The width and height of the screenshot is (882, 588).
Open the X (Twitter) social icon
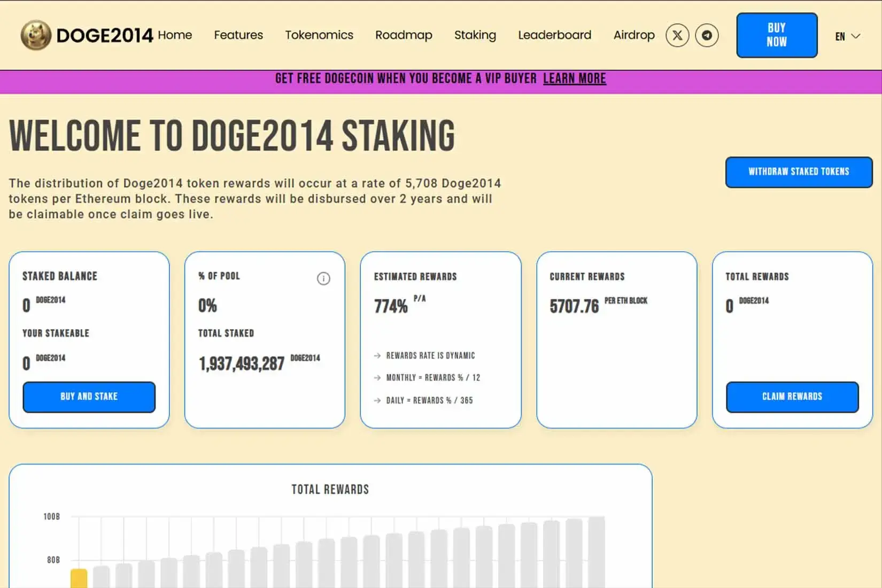click(x=677, y=35)
